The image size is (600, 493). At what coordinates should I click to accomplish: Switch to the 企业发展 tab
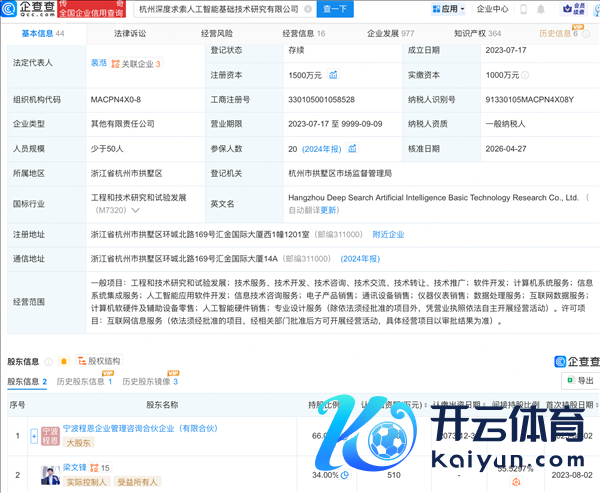tap(391, 34)
